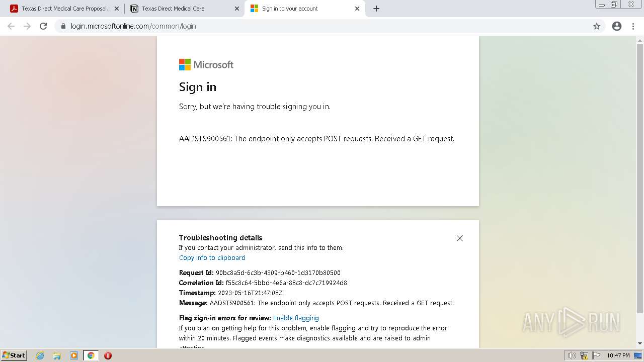Select the Sign in to your account tab
Image resolution: width=644 pixels, height=362 pixels.
(304, 9)
